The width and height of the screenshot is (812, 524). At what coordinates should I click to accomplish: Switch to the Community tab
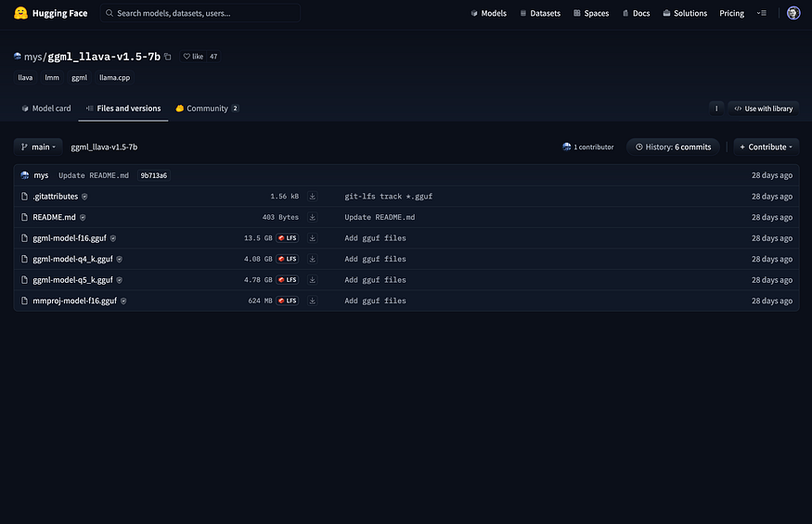click(x=207, y=109)
